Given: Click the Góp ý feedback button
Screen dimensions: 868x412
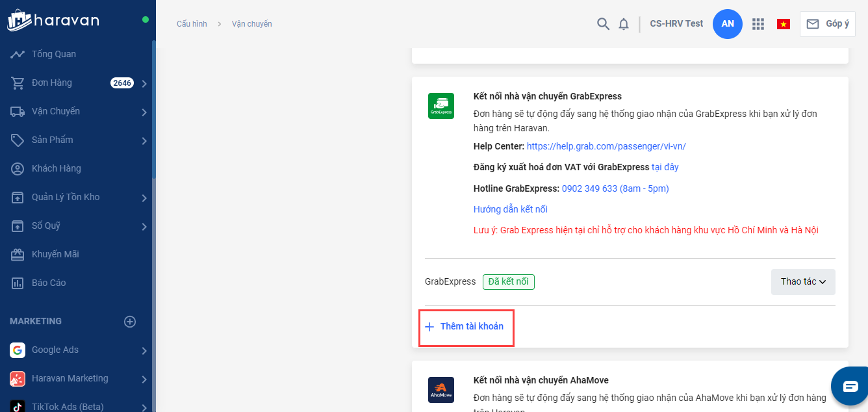Looking at the screenshot, I should (x=827, y=24).
